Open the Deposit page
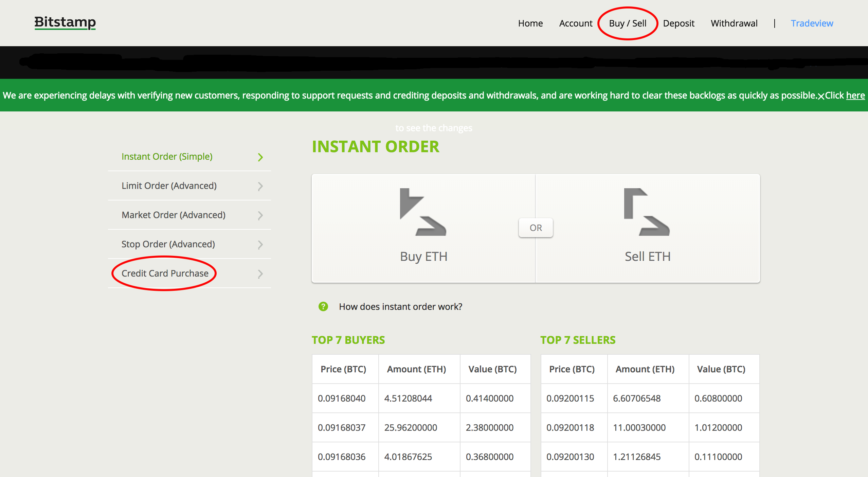Image resolution: width=868 pixels, height=477 pixels. (x=678, y=23)
